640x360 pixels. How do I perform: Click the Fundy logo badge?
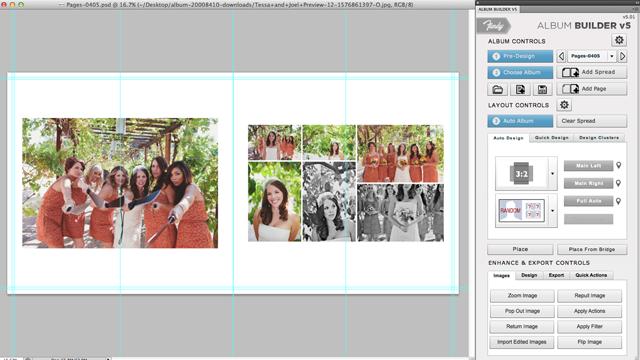pos(493,26)
